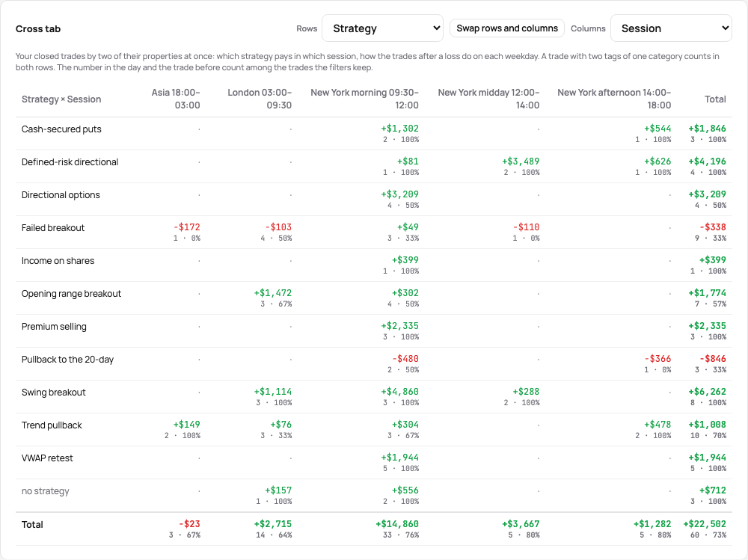Viewport: 748px width, 560px height.
Task: Select the Defined-risk directional row label
Action: coord(70,162)
